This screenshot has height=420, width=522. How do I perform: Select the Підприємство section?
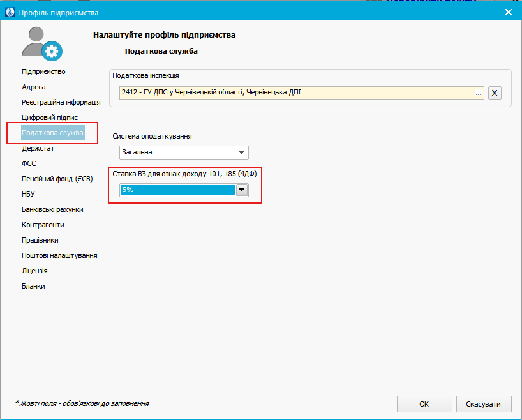coord(43,71)
